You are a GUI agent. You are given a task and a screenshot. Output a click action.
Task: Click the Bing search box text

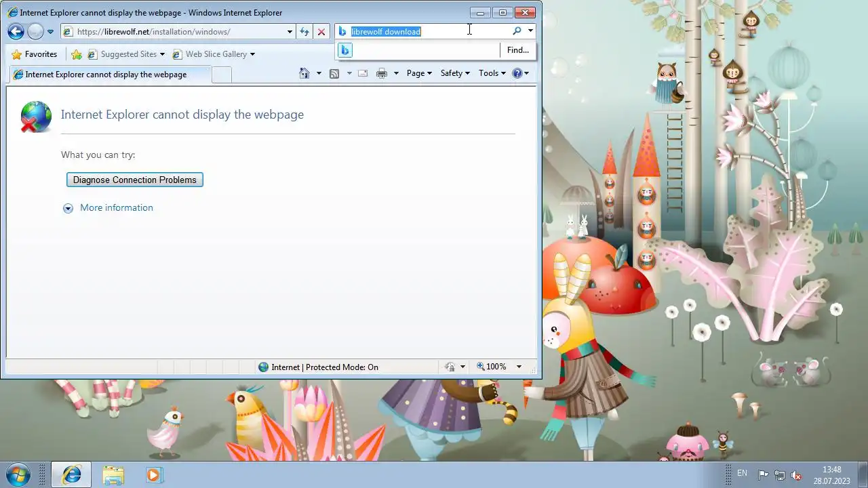(x=386, y=31)
